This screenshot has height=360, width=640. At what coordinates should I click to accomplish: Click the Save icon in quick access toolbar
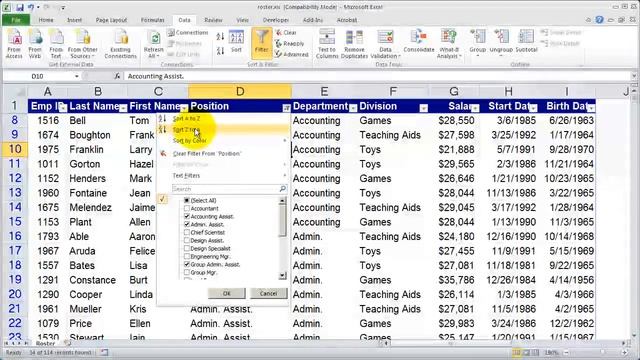click(x=20, y=7)
